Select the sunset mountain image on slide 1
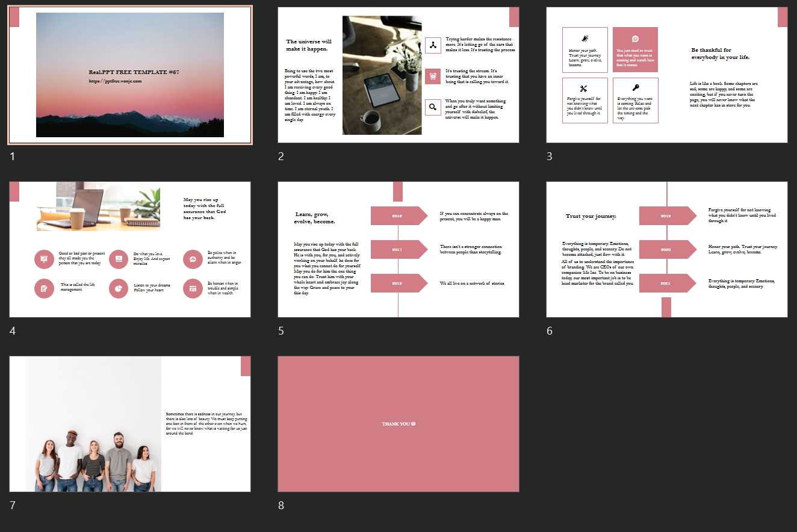Screen dimensions: 797x532 130,75
